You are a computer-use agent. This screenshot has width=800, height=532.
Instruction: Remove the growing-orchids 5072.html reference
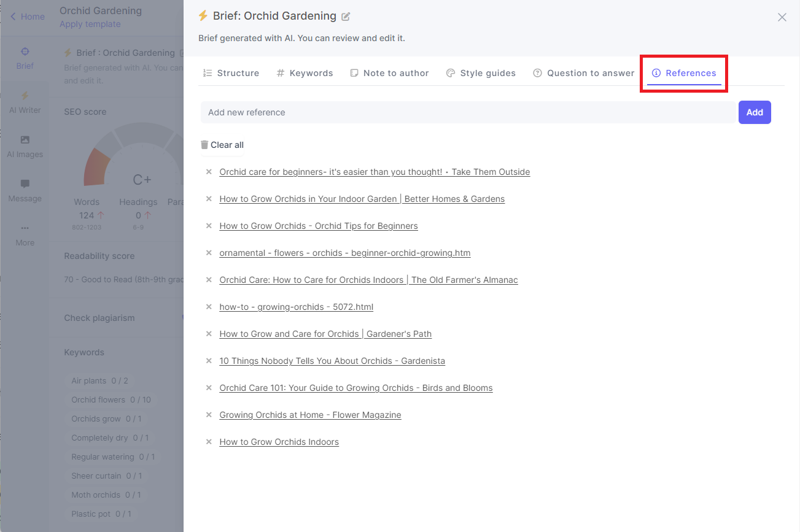(x=209, y=307)
